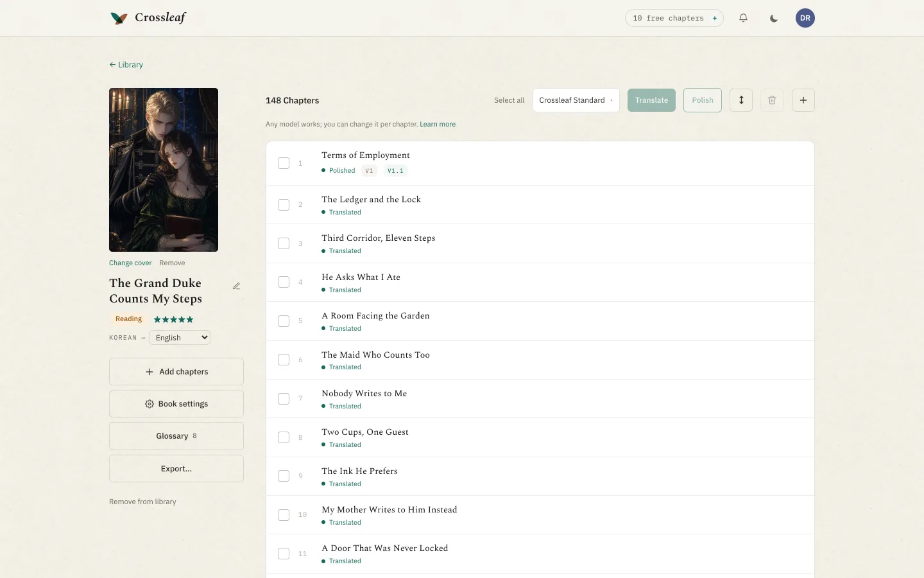Tick the checkbox for The Ink He Prefers
The height and width of the screenshot is (578, 924).
pos(284,476)
